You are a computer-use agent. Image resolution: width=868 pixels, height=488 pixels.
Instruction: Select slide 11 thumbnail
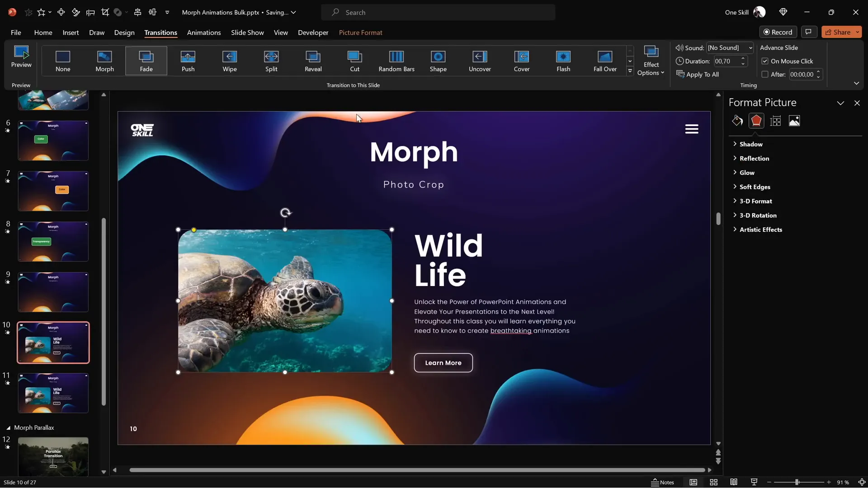tap(53, 393)
